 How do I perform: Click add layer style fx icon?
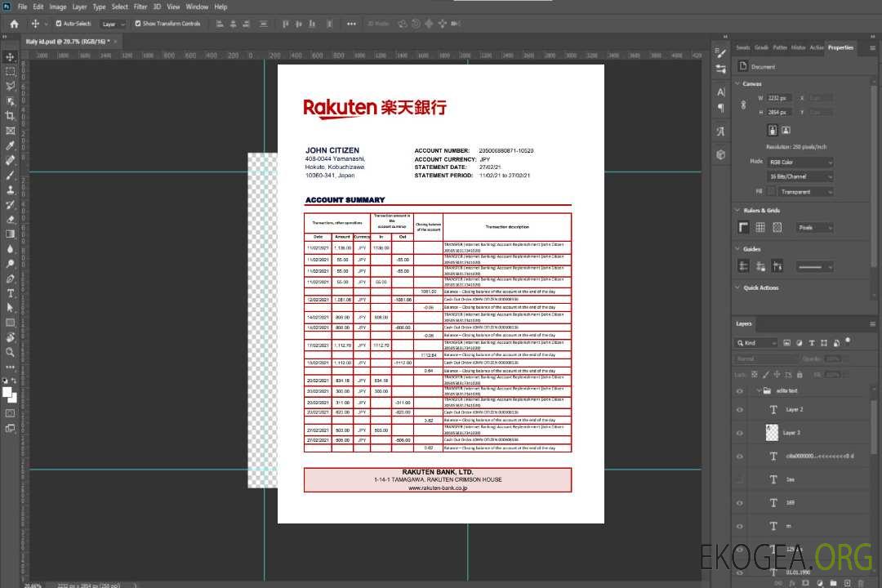coord(792,583)
